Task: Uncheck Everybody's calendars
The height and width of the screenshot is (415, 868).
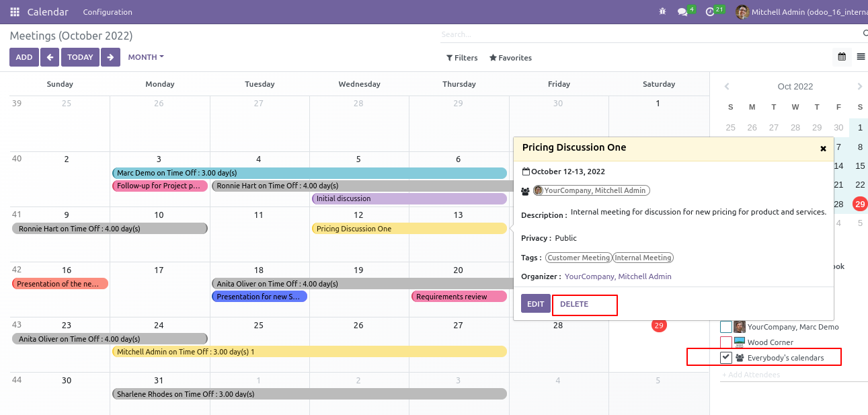Action: point(725,358)
